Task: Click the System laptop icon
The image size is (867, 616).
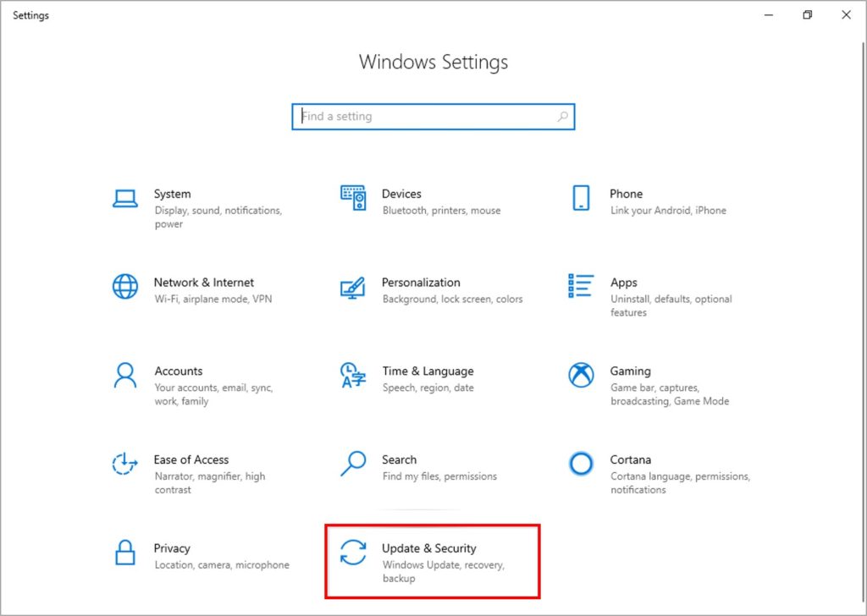Action: (x=125, y=198)
